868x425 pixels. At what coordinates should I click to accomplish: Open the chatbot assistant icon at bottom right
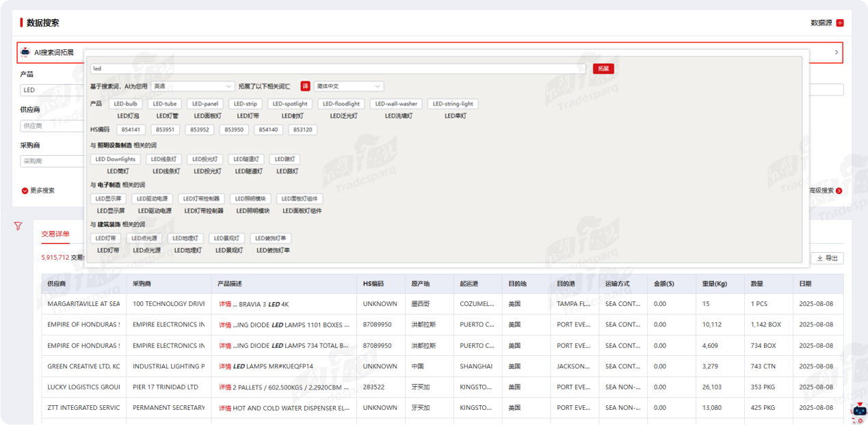[857, 409]
